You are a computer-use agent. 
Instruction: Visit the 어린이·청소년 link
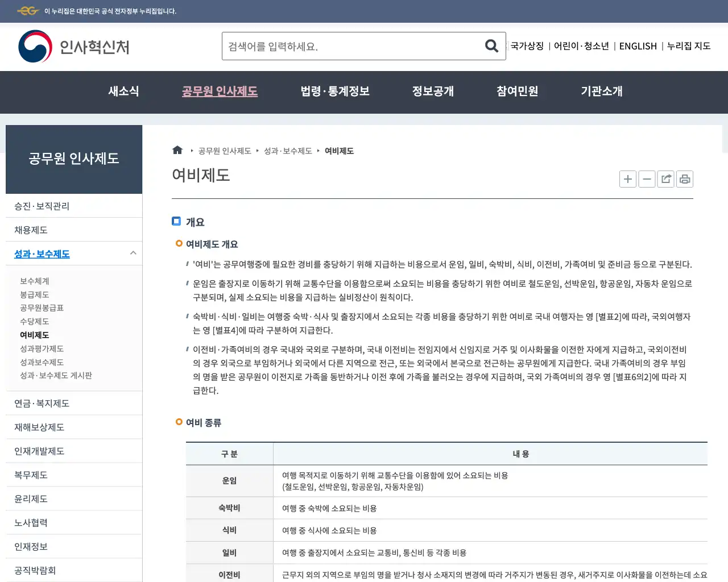[581, 46]
